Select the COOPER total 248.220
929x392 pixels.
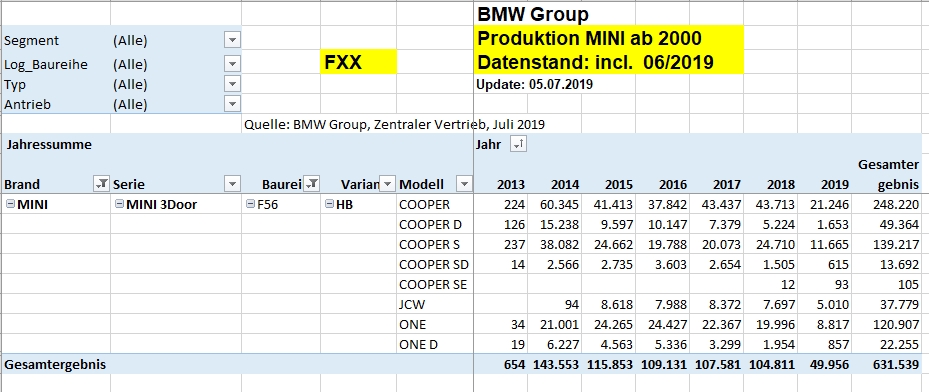[x=895, y=204]
